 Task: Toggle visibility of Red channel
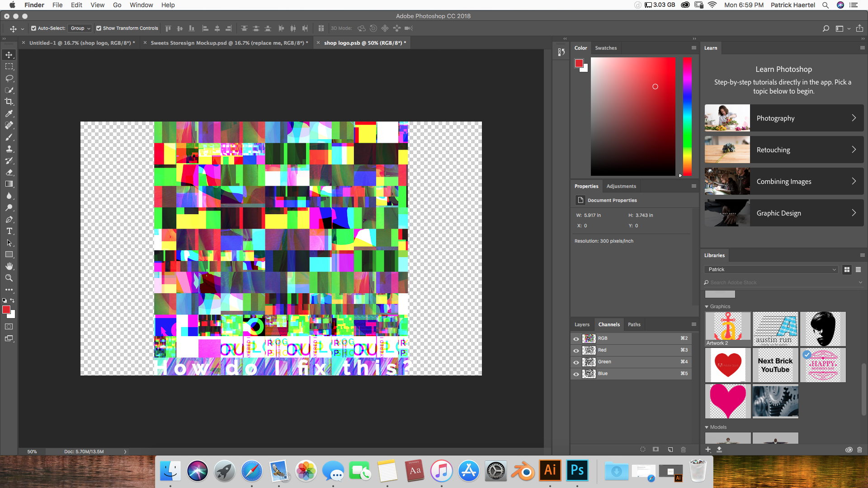point(576,350)
